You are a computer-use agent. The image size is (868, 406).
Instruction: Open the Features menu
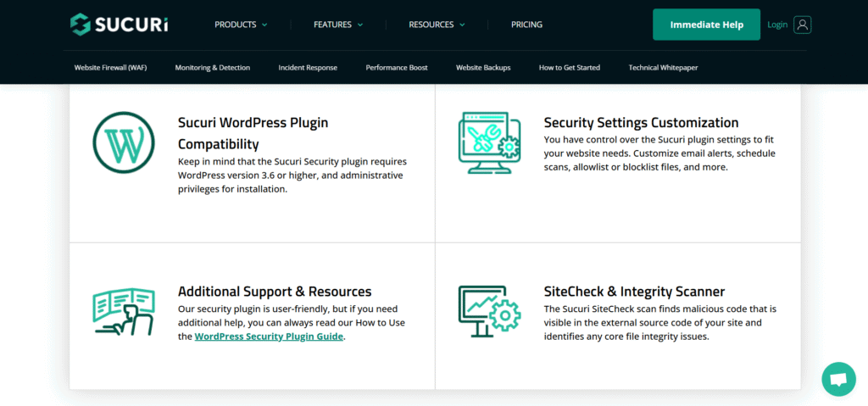click(338, 25)
